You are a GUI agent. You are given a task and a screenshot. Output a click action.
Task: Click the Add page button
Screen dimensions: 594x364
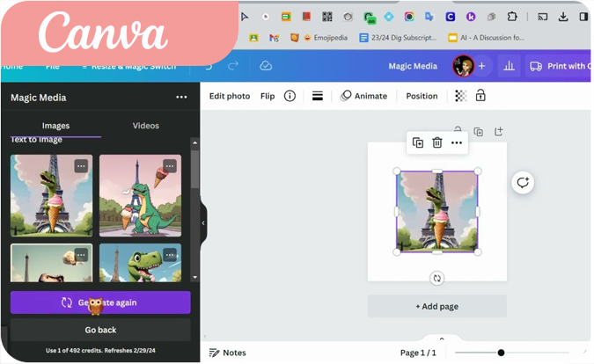click(436, 306)
